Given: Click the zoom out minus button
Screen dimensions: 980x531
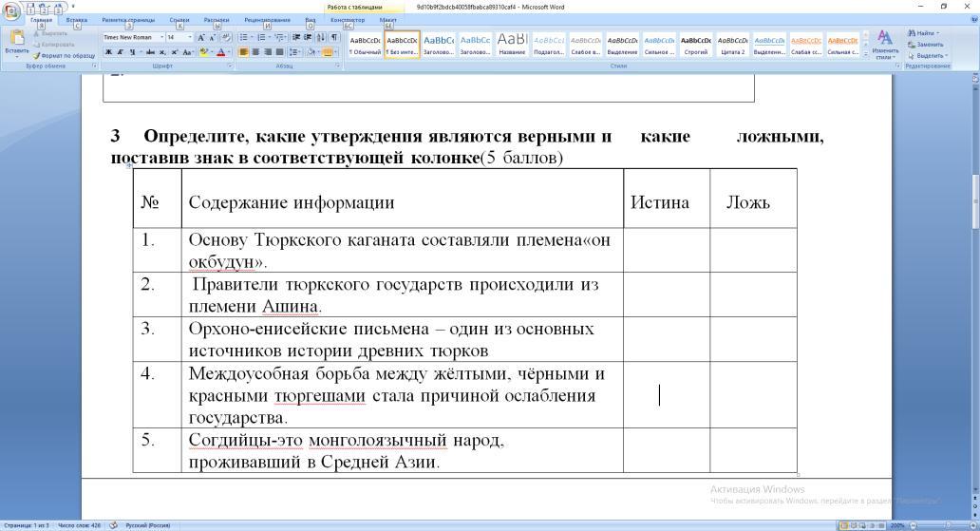Looking at the screenshot, I should [x=914, y=525].
